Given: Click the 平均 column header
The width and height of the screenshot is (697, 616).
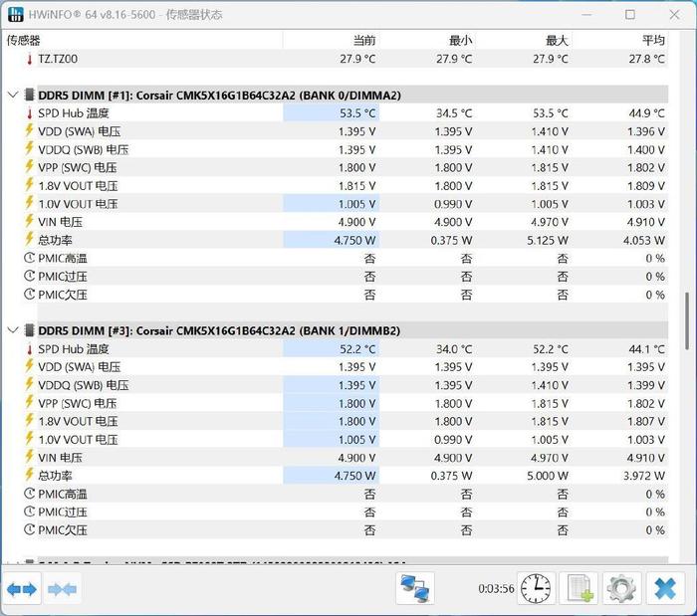Looking at the screenshot, I should pyautogui.click(x=653, y=41).
